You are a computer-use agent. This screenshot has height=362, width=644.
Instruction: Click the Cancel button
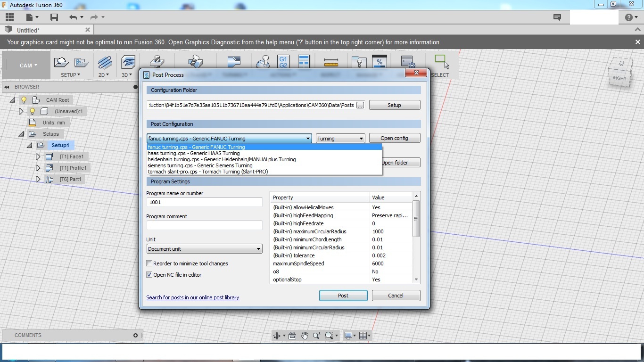coord(396,296)
